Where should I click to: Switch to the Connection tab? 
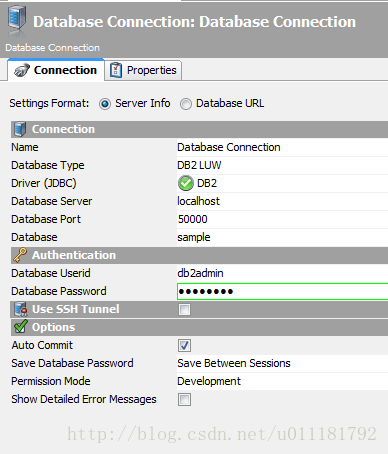tap(56, 70)
